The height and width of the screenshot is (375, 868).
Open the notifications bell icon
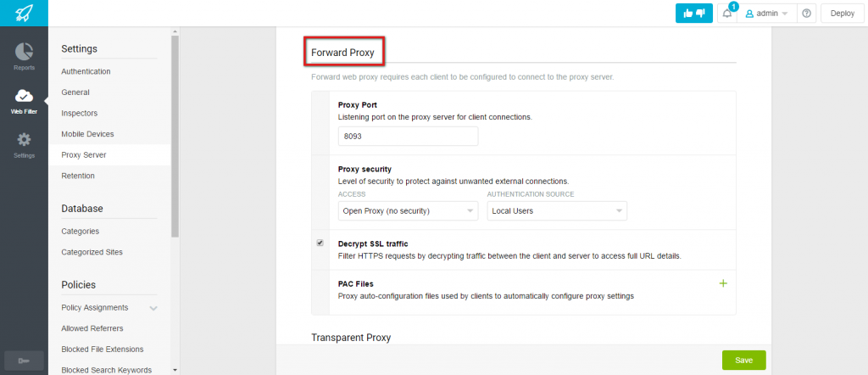[x=726, y=14]
